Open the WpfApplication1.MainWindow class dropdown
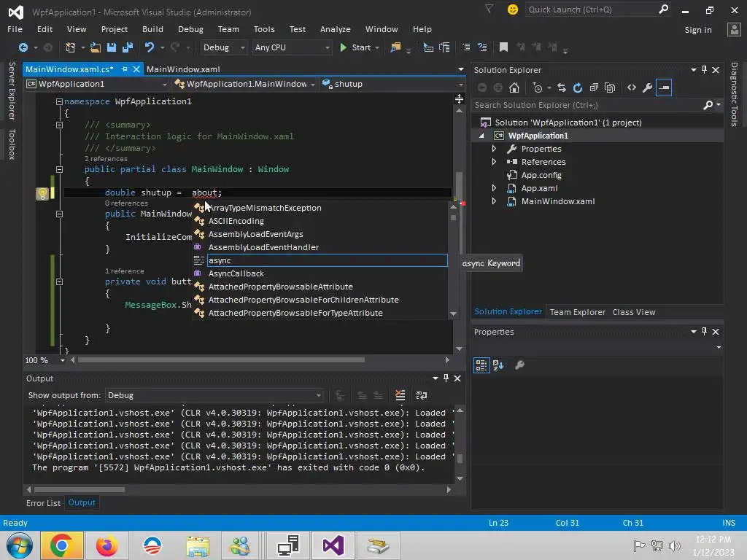Viewport: 747px width, 560px height. (x=245, y=84)
